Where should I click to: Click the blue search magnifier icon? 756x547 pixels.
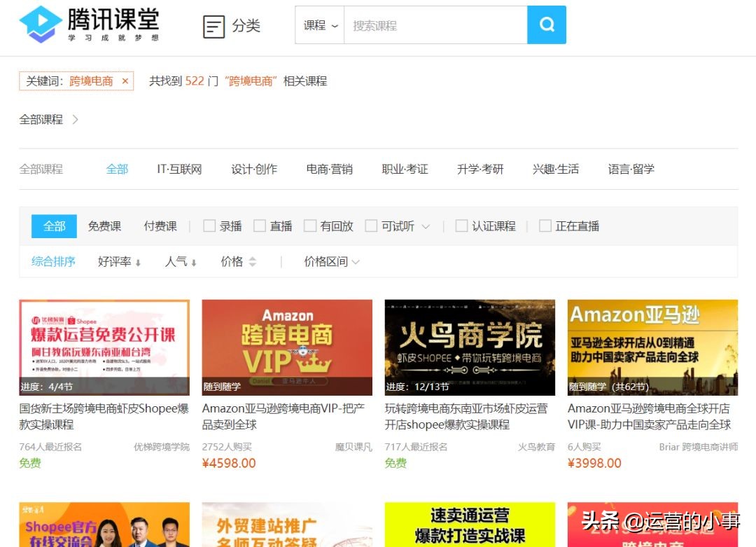tap(546, 25)
